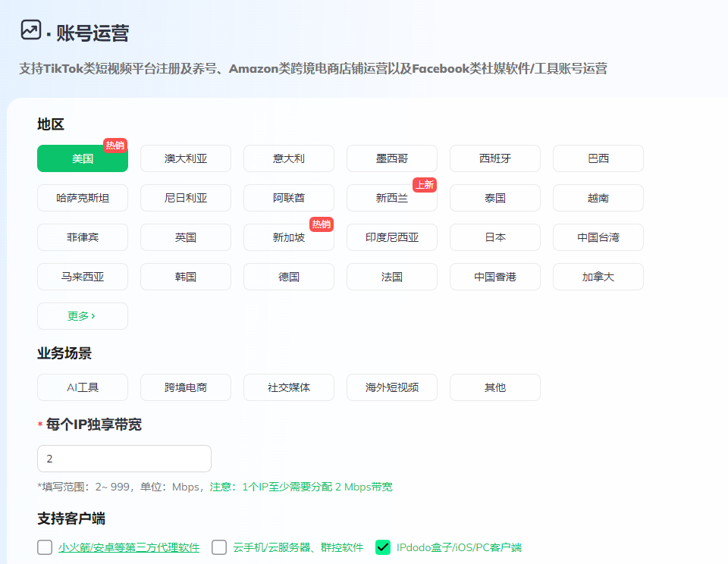Select 美国 region button
This screenshot has height=564, width=728.
83,158
